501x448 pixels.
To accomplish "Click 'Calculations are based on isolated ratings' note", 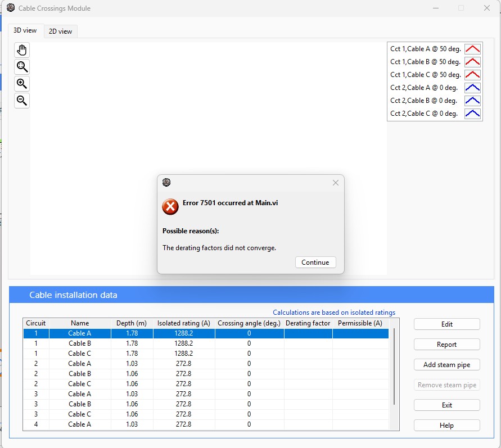I will (x=334, y=313).
